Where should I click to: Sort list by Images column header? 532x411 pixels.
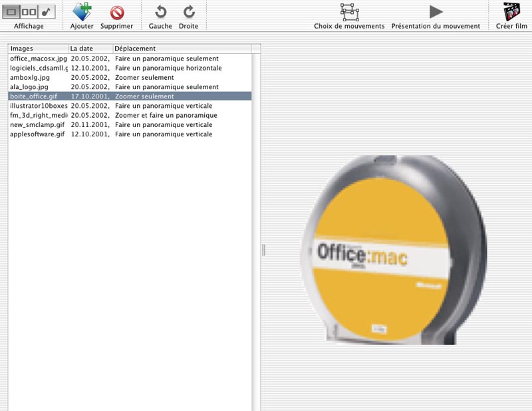click(39, 49)
